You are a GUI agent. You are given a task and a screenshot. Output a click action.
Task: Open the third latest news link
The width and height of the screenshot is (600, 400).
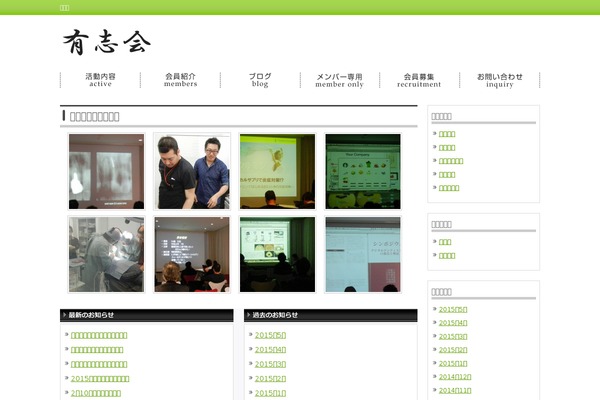(x=99, y=364)
